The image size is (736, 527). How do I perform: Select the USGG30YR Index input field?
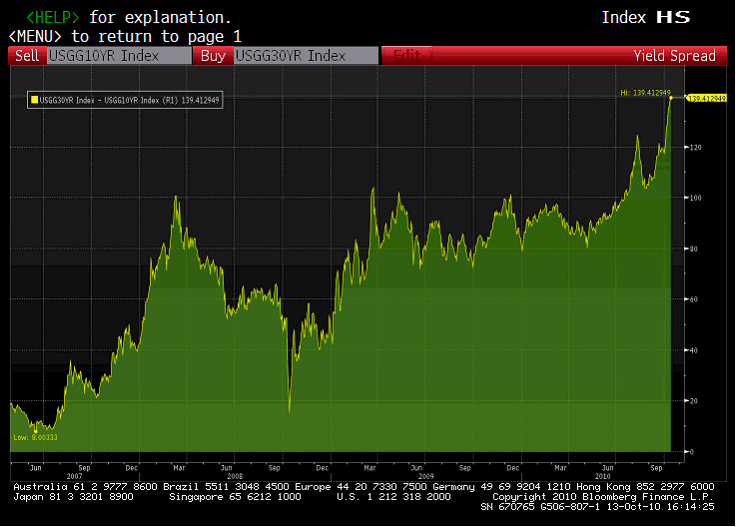[305, 56]
